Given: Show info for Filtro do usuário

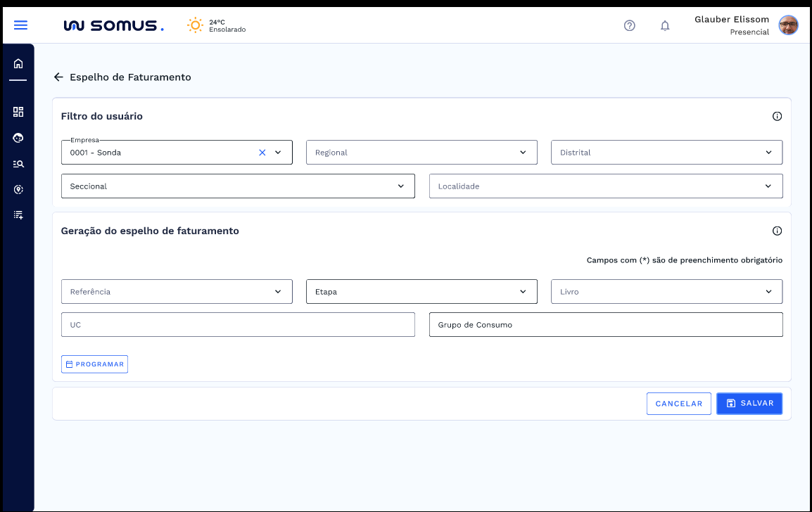Looking at the screenshot, I should (x=777, y=117).
